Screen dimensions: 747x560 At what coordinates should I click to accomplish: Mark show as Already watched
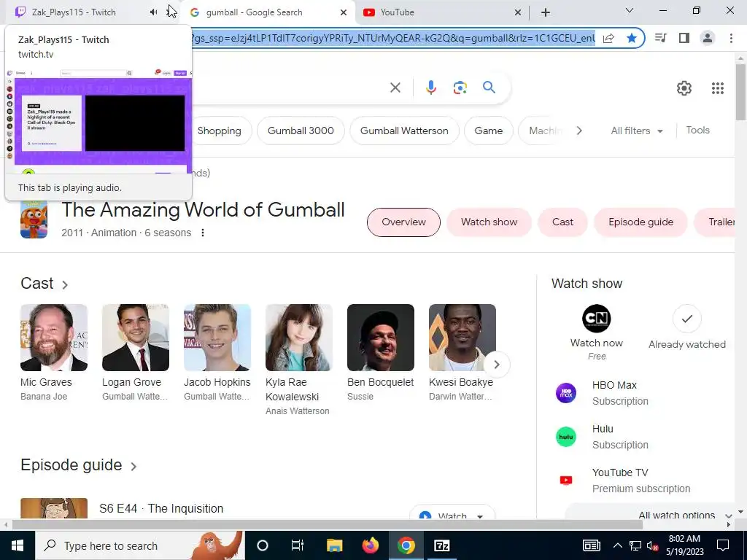pyautogui.click(x=686, y=327)
